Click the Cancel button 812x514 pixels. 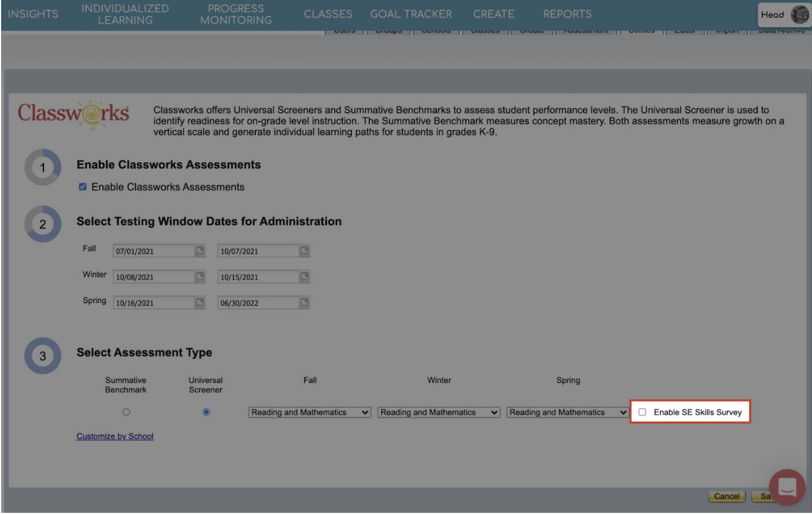(727, 496)
